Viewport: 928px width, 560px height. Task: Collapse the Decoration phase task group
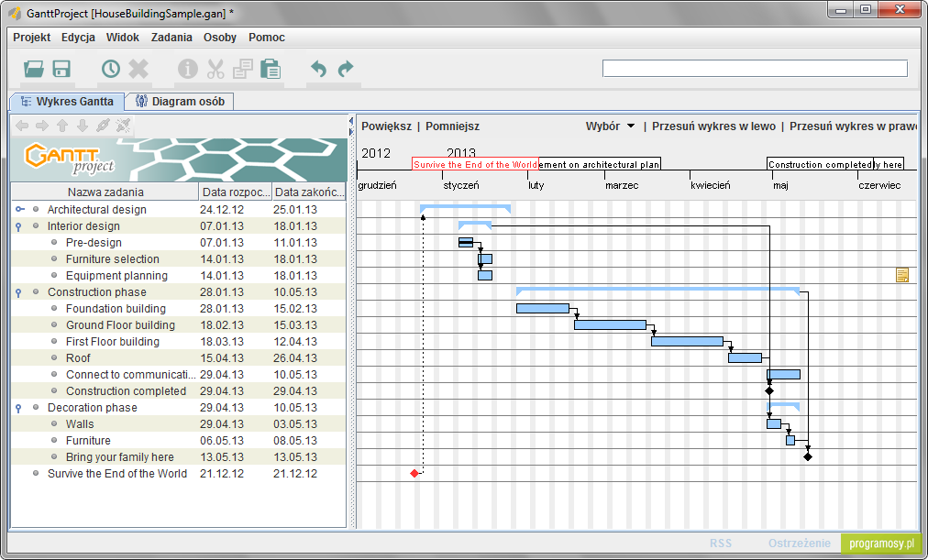click(18, 408)
